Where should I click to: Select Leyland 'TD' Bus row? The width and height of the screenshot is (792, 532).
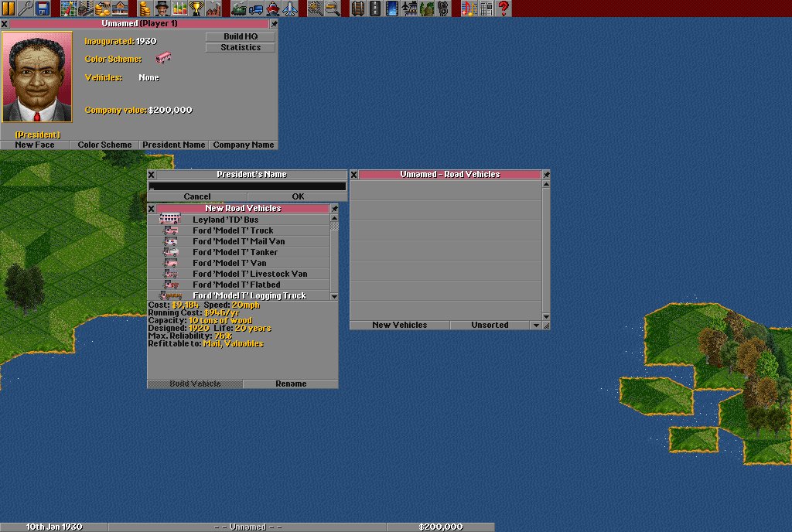coord(238,220)
